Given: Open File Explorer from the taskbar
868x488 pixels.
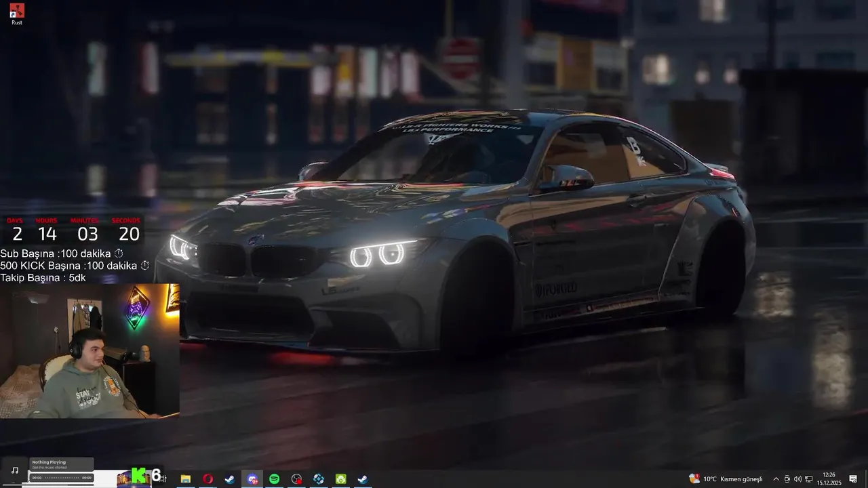Looking at the screenshot, I should (x=185, y=479).
